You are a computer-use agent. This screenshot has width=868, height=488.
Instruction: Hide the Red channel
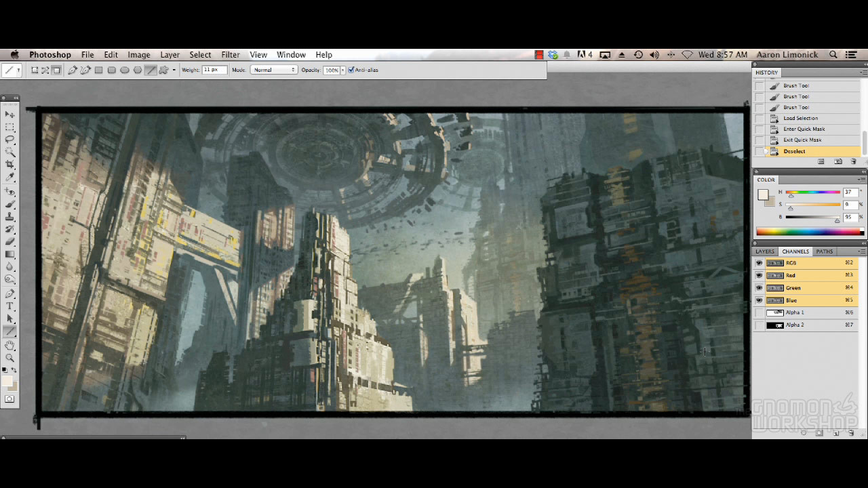(x=759, y=275)
